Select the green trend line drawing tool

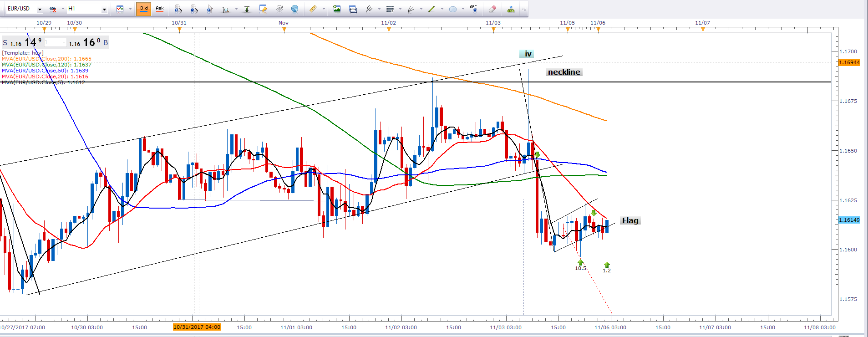click(x=431, y=9)
